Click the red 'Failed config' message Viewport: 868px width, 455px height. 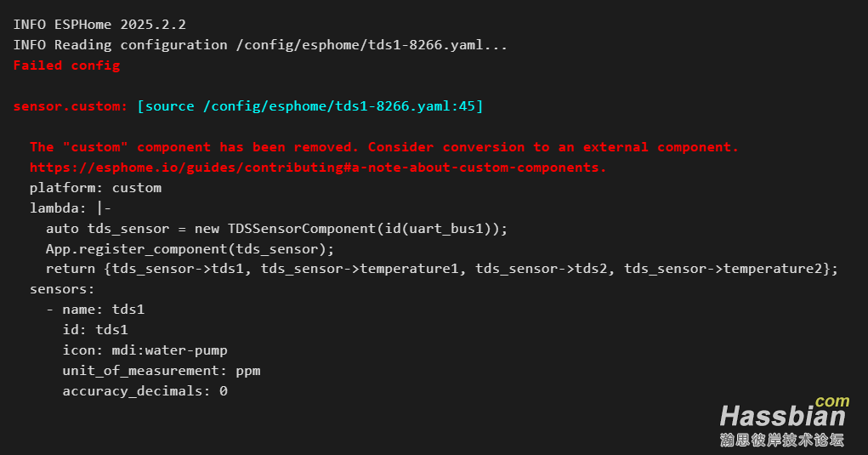(66, 65)
